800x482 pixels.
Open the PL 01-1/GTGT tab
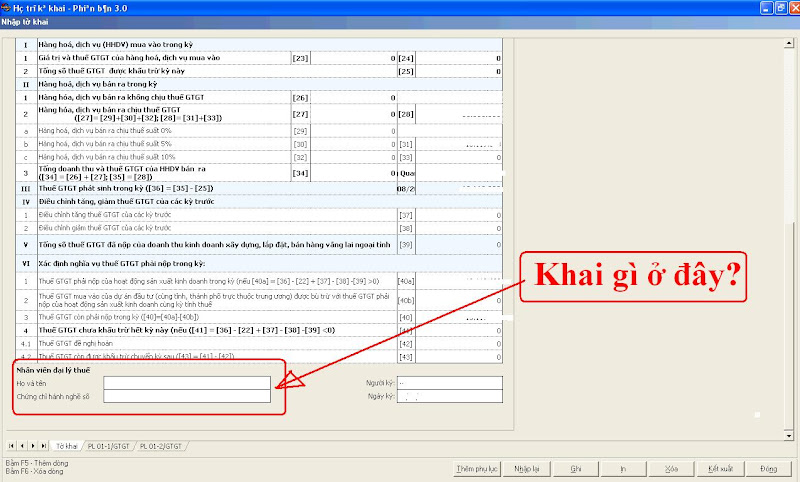click(x=109, y=444)
